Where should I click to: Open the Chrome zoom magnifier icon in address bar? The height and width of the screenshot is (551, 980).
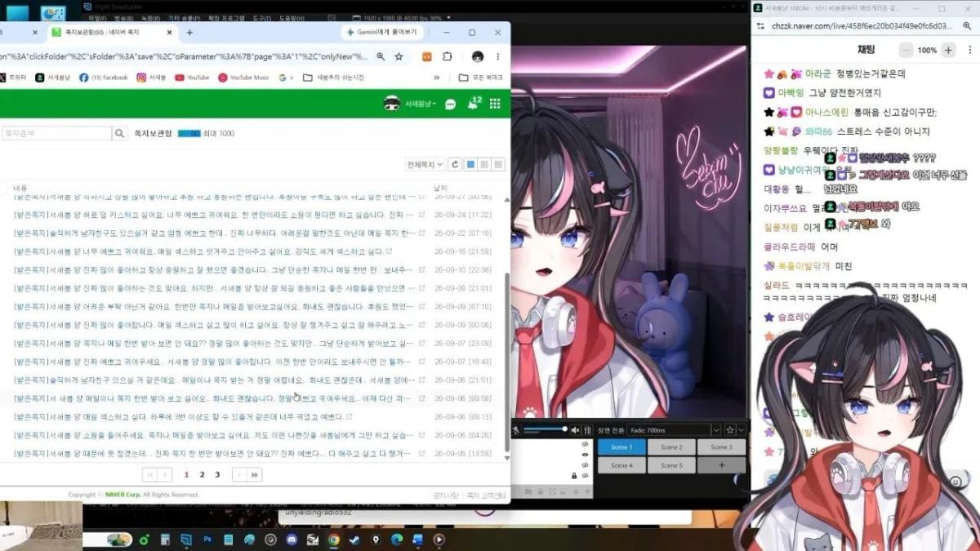(381, 56)
